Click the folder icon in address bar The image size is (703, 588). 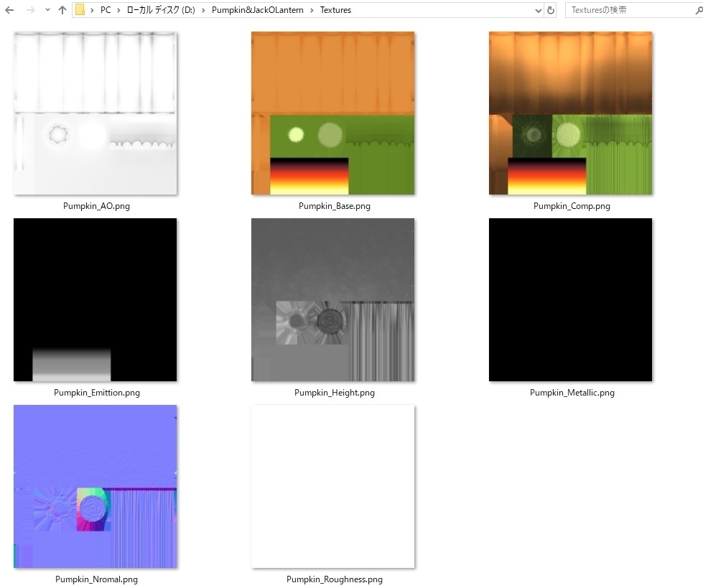(80, 10)
